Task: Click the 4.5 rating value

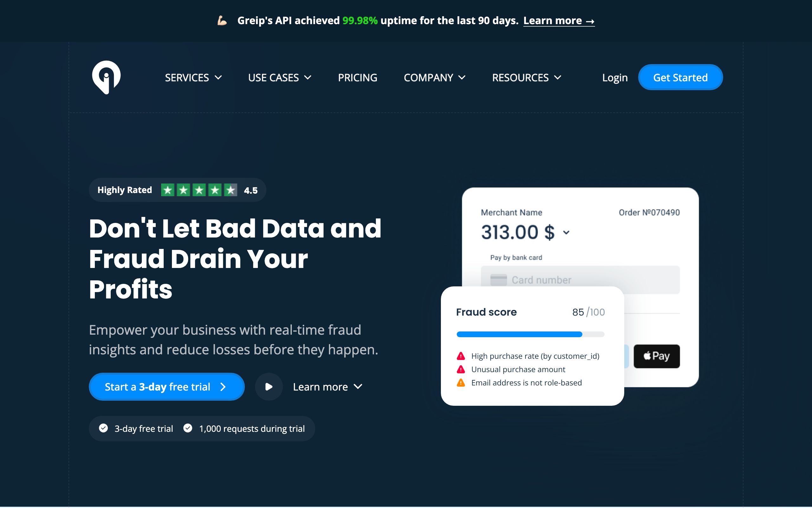Action: (251, 190)
